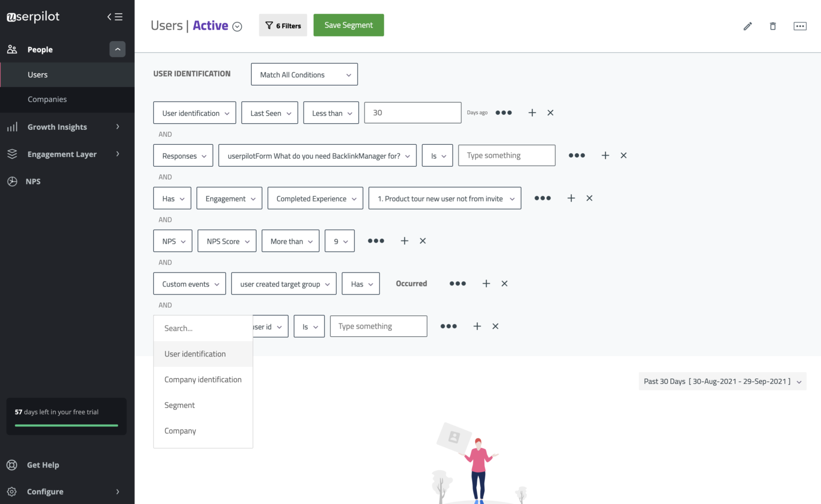Open the Past 30 Days date range dropdown

pos(722,381)
